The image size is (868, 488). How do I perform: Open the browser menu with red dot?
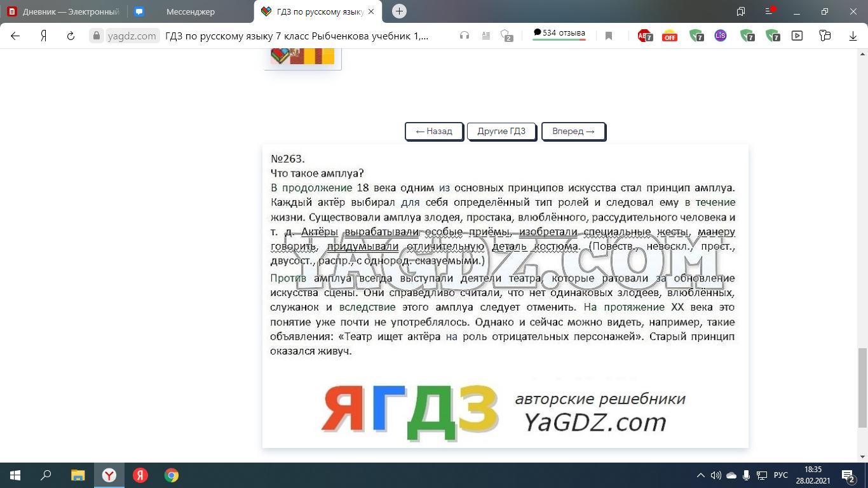(770, 11)
